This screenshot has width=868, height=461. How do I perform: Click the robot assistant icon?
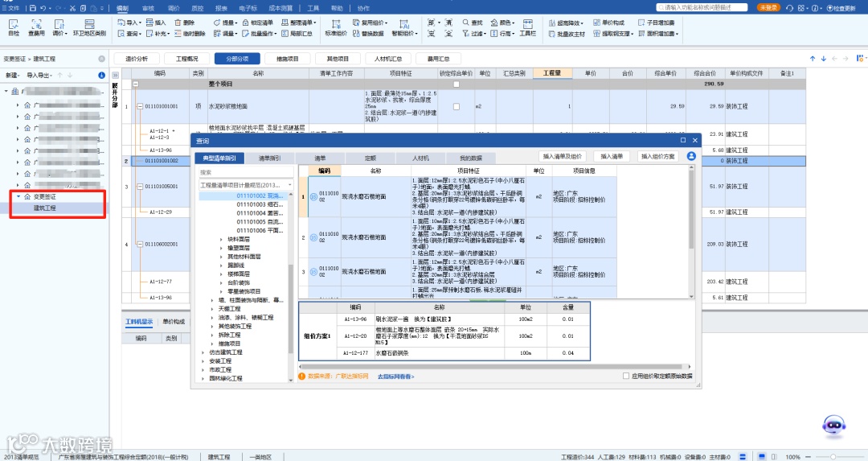click(833, 426)
